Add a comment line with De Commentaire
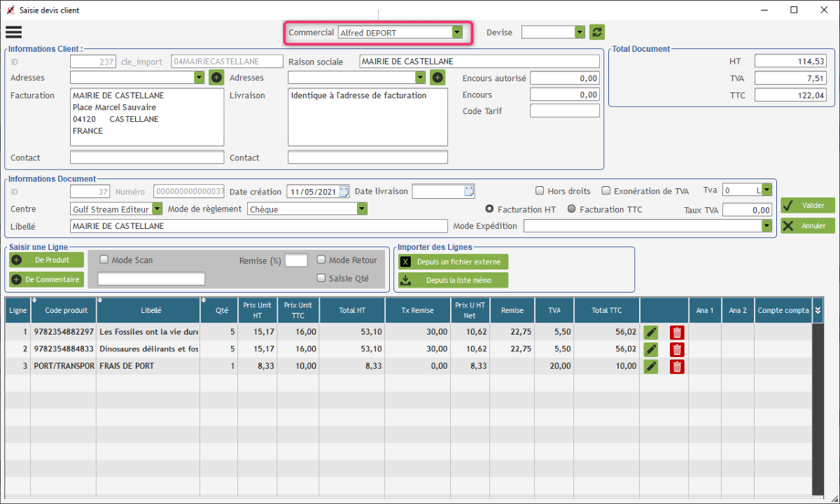Image resolution: width=840 pixels, height=504 pixels. point(46,279)
